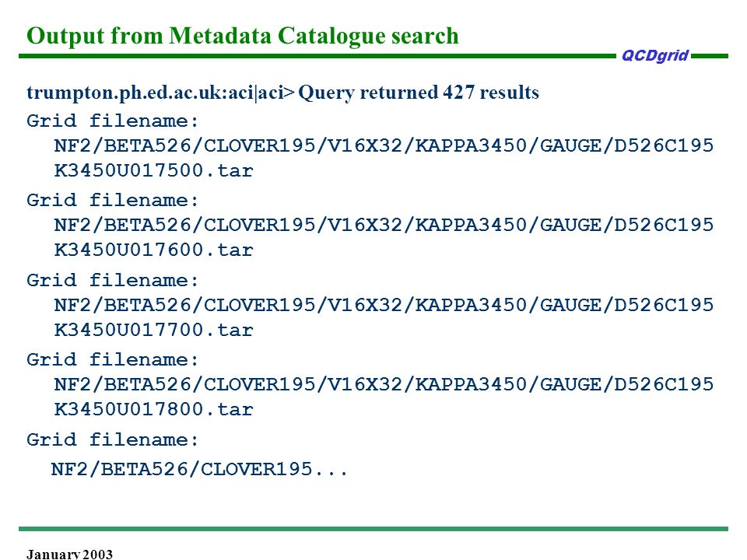
Task: Click the green footer divider line
Action: [373, 529]
